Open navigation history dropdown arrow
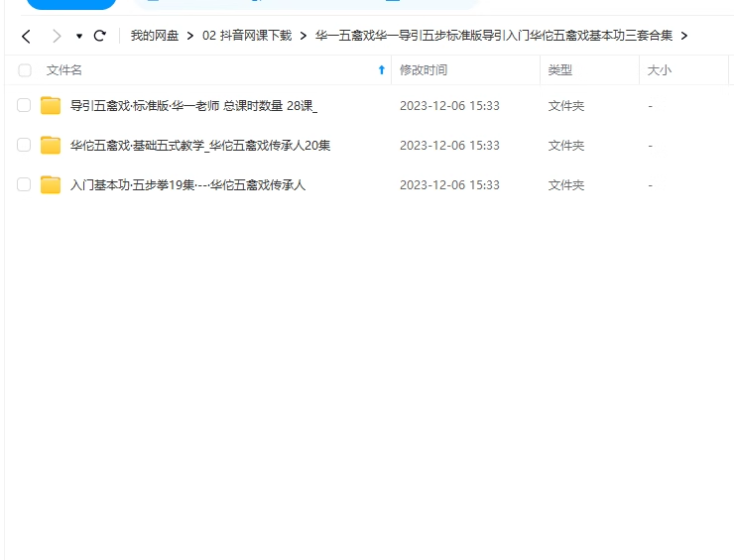The width and height of the screenshot is (734, 560). (79, 36)
